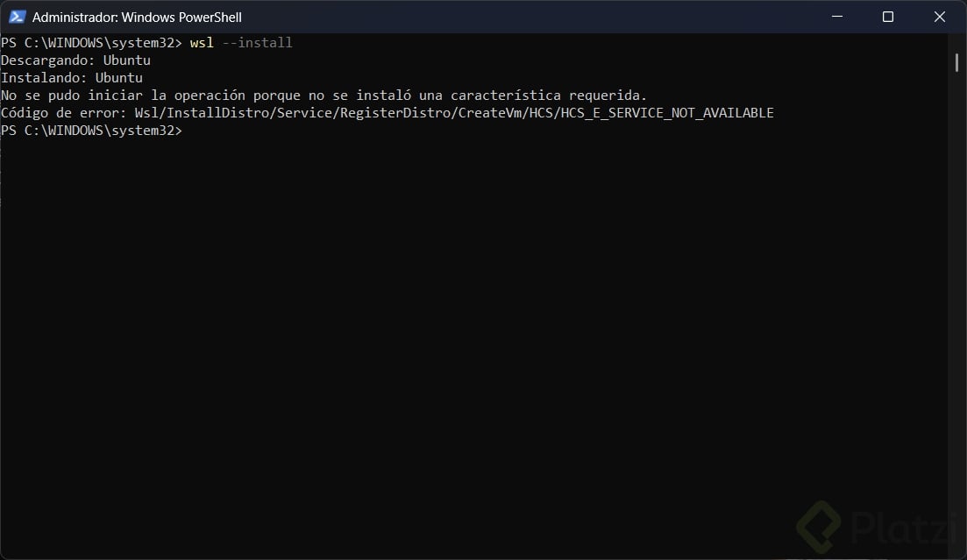Click the "Instalando: Ubuntu" output line

(x=72, y=78)
